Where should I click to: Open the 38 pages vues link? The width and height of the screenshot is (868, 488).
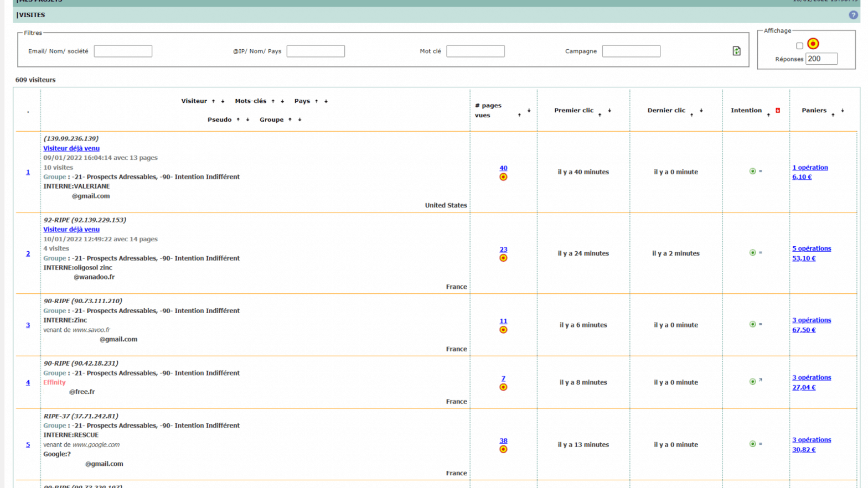pos(503,440)
